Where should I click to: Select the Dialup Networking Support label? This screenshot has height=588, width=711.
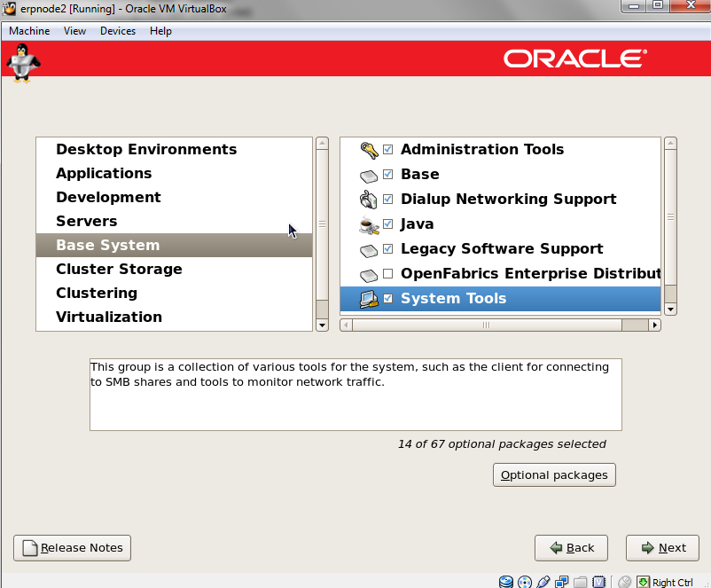pos(508,199)
